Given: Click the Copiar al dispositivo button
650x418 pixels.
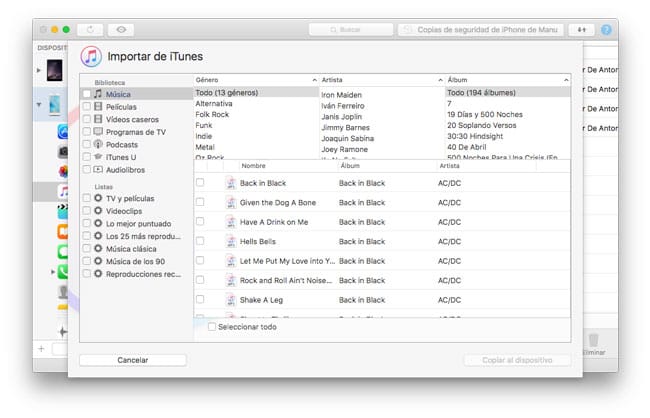Looking at the screenshot, I should tap(517, 360).
